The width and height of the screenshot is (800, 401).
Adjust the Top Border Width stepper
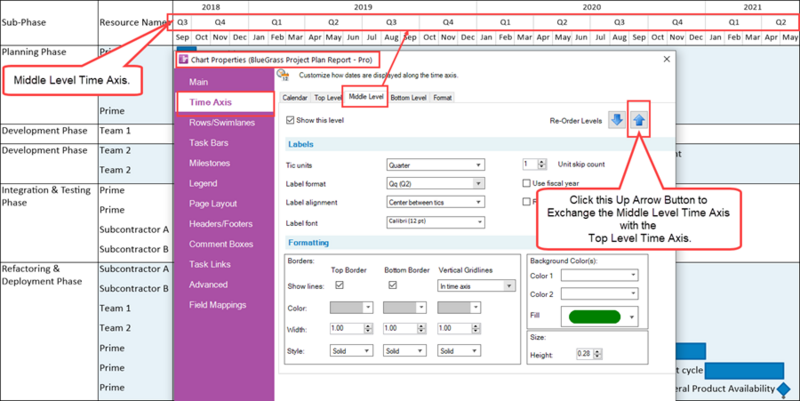[x=368, y=329]
